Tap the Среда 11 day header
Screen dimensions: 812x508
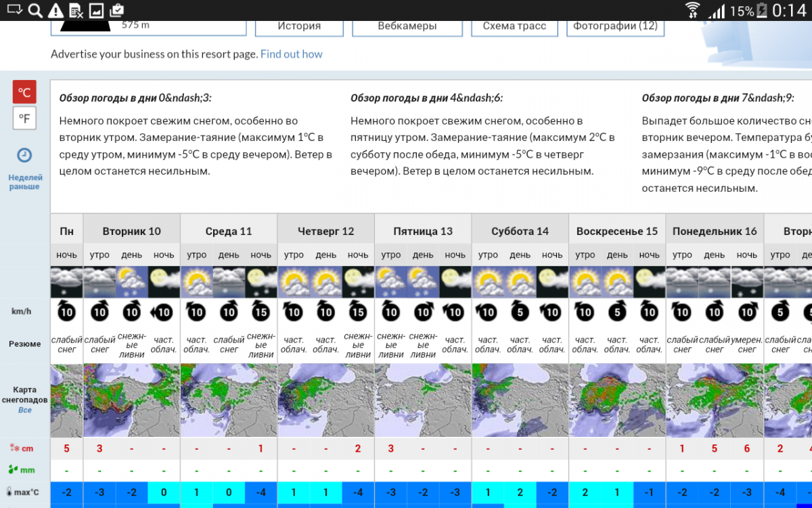[x=229, y=231]
